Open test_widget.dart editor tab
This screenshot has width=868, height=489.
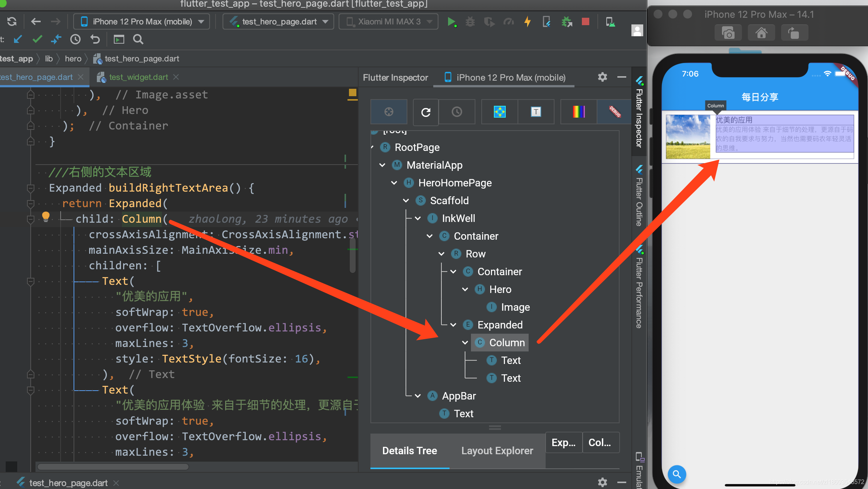(138, 77)
